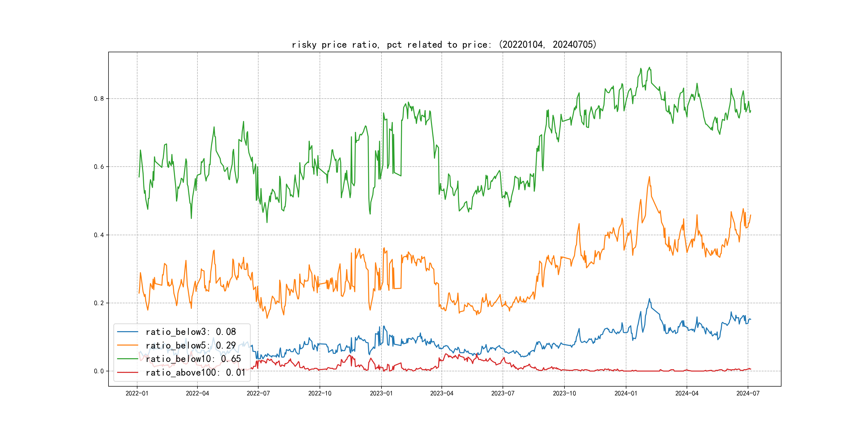Click the 'ratio_below3: 0.08' legend label
868x434 pixels.
tap(191, 332)
